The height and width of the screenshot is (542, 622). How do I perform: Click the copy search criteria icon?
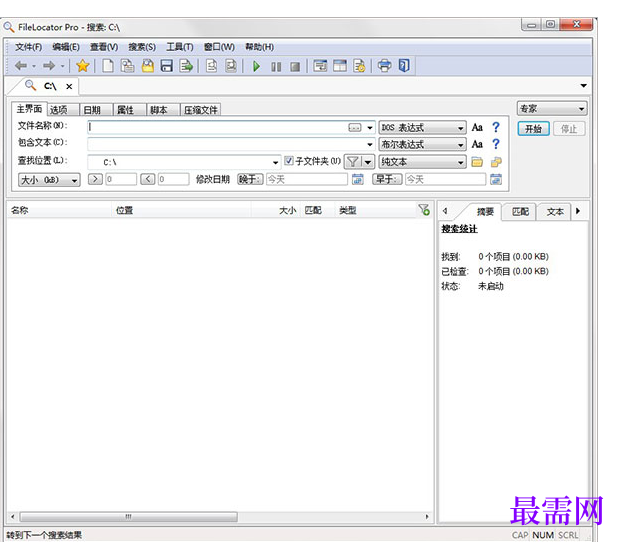point(127,66)
